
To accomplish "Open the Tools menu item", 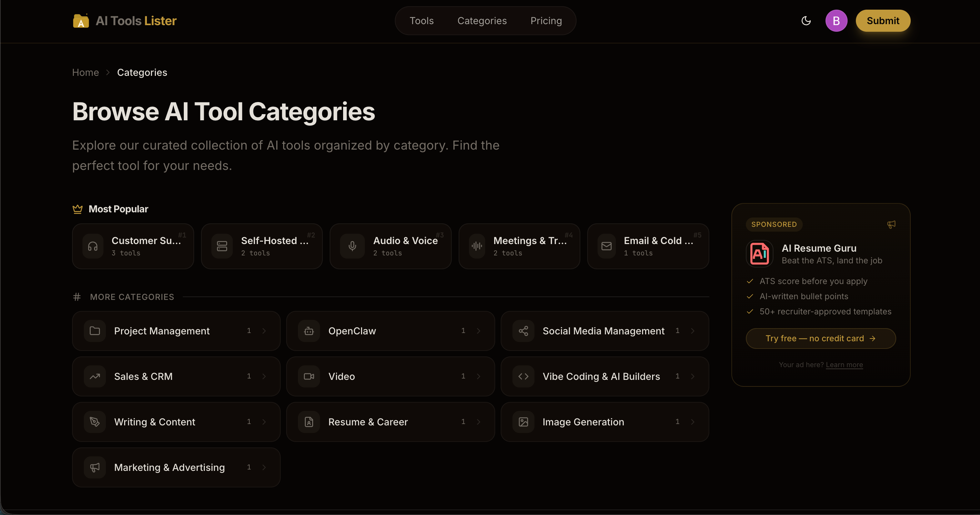I will [421, 21].
